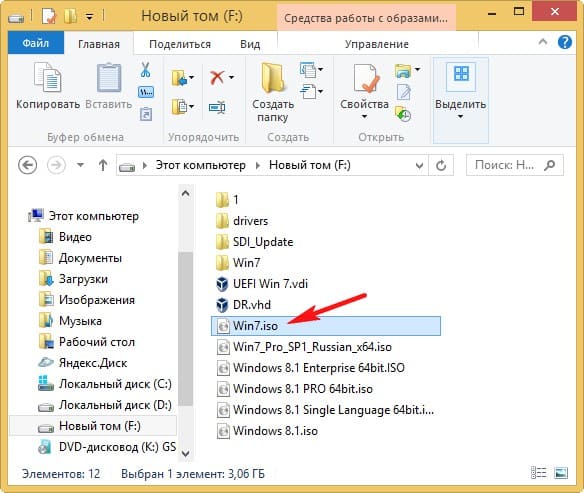The height and width of the screenshot is (493, 584).
Task: Click the Copy icon in ribbon
Action: click(48, 77)
